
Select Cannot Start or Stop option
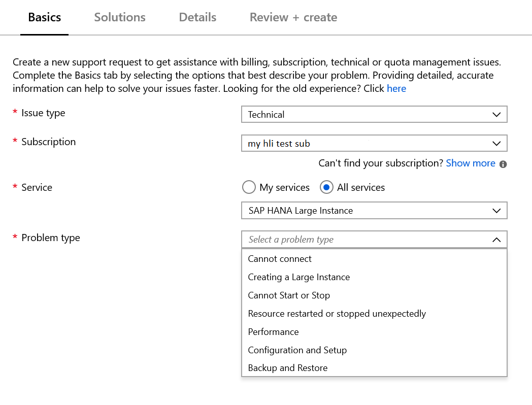tap(374, 295)
